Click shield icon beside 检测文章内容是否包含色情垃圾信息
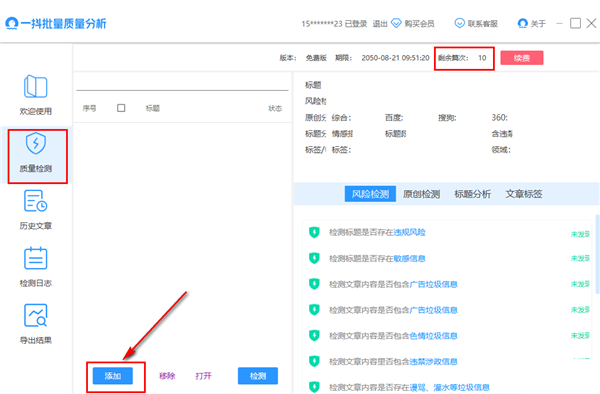Image resolution: width=600 pixels, height=394 pixels. pos(314,335)
